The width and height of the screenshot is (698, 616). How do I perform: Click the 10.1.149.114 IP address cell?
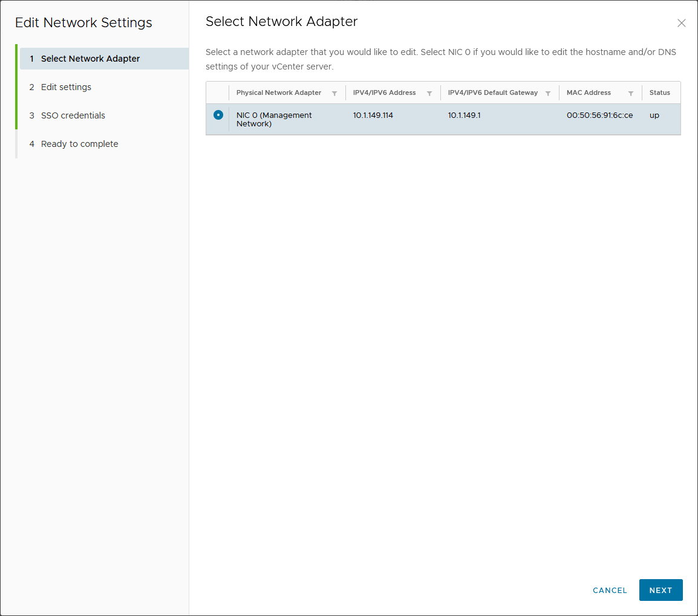373,115
